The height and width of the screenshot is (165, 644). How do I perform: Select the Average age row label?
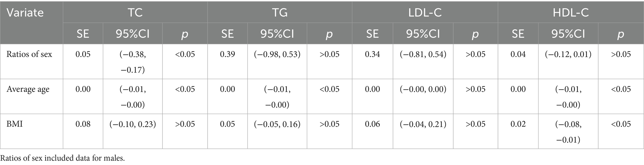click(x=28, y=89)
